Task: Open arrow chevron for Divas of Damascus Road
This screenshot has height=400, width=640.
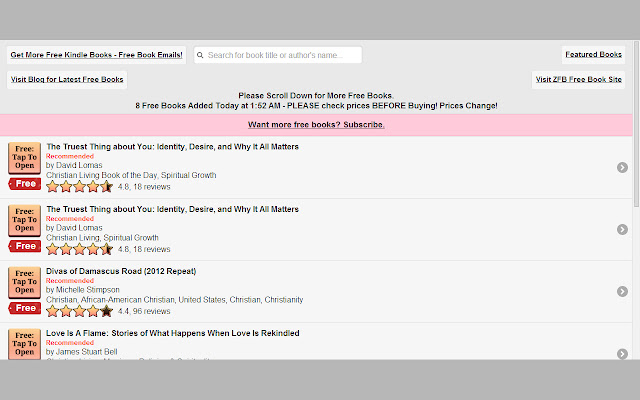Action: pyautogui.click(x=622, y=291)
